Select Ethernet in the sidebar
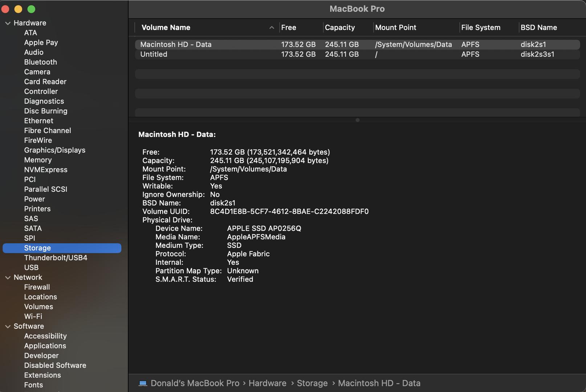This screenshot has height=392, width=586. pyautogui.click(x=38, y=121)
